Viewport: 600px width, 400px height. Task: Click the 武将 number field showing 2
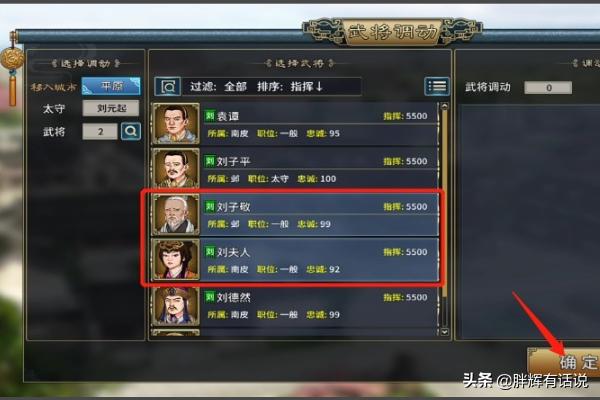tap(100, 132)
